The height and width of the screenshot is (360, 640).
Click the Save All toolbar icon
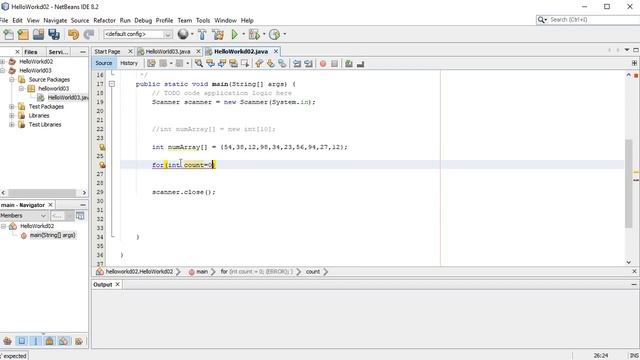click(x=54, y=34)
